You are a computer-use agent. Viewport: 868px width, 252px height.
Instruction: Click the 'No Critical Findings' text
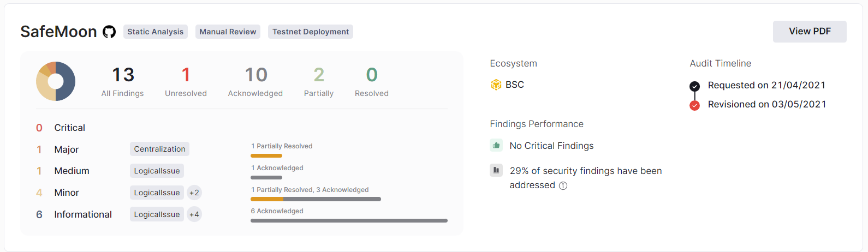pyautogui.click(x=551, y=146)
